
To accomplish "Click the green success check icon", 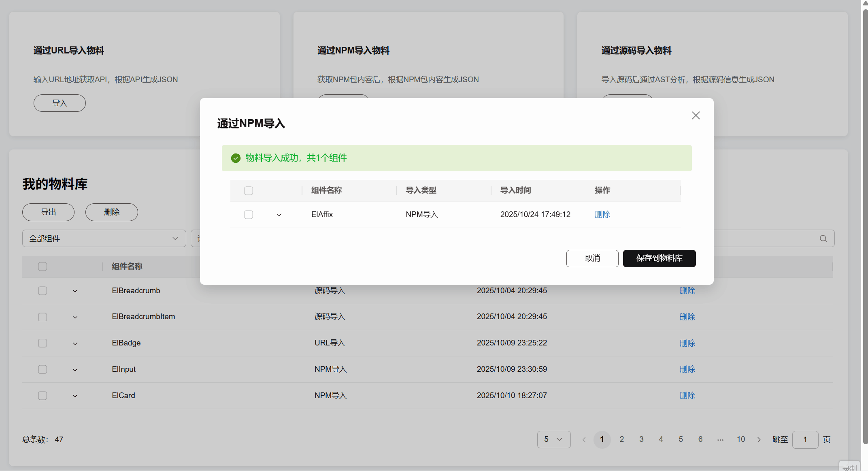I will [236, 158].
